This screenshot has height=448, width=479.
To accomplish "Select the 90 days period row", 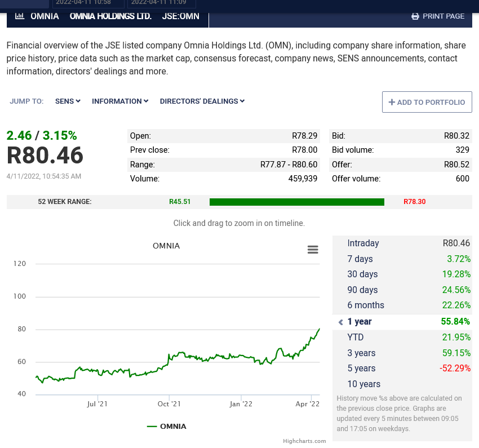I will click(x=402, y=290).
